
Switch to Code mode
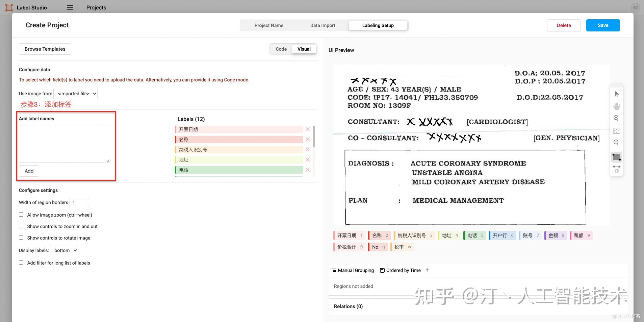[x=281, y=49]
